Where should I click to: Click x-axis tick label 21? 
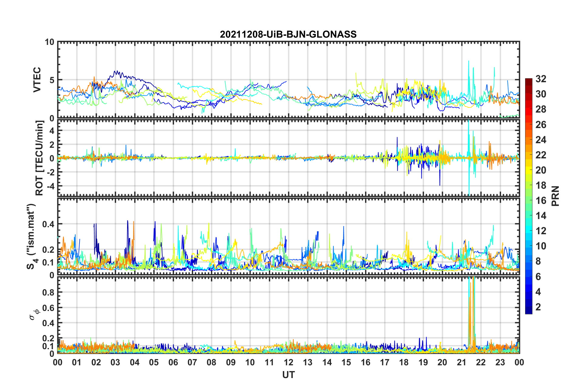click(461, 362)
